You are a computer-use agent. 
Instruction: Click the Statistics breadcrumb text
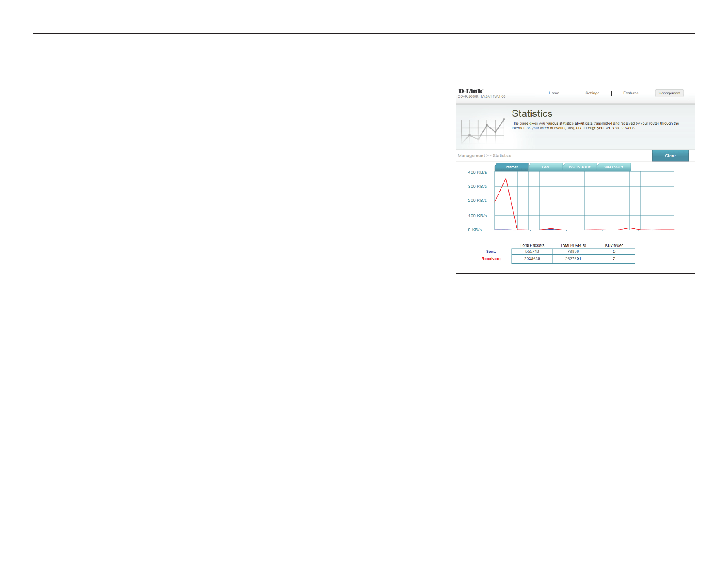tap(502, 156)
